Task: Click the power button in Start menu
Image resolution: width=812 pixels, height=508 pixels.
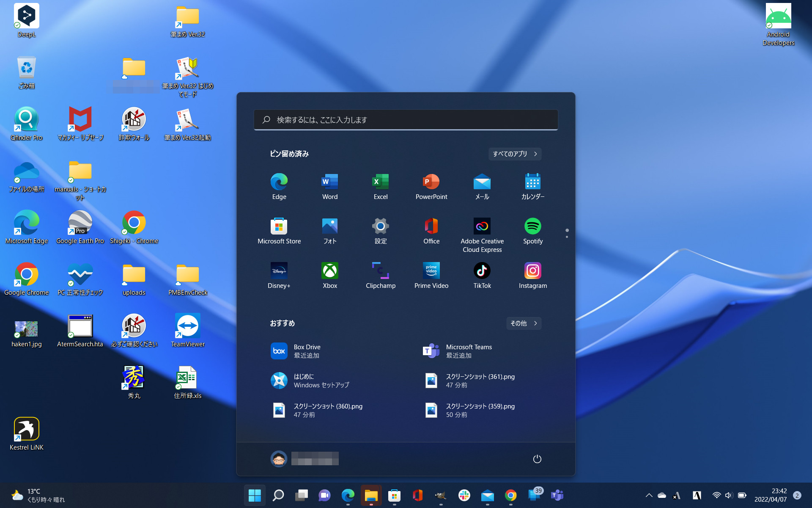Action: point(537,459)
